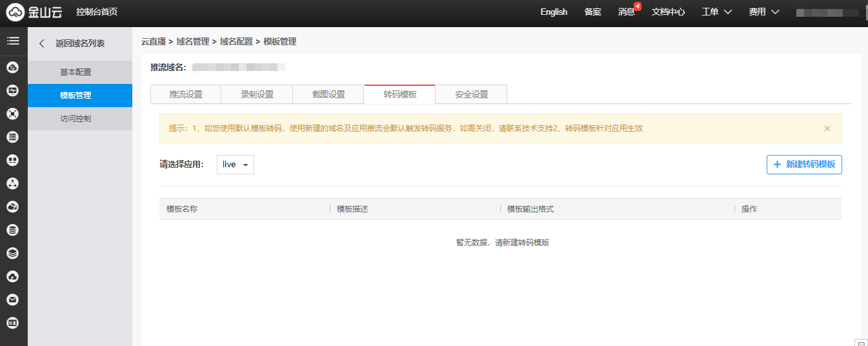Click the envelope mail sidebar icon
The width and height of the screenshot is (868, 346).
(x=13, y=300)
